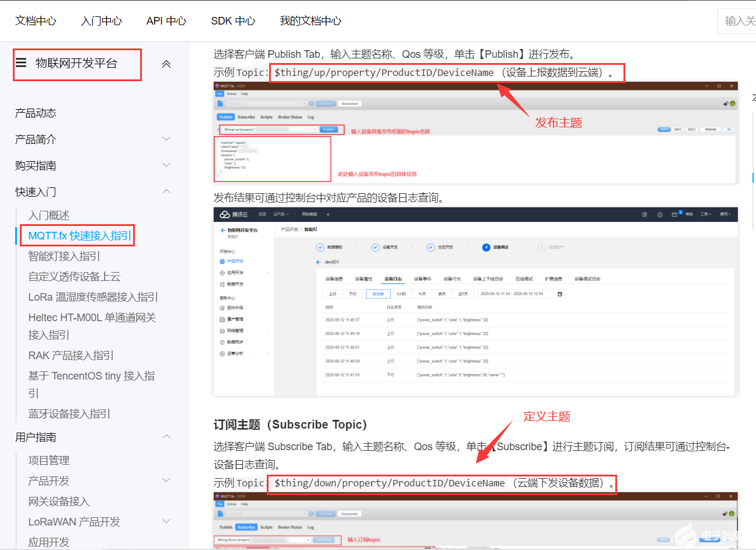Expand the LoRaWAN 产品开发 chevron

point(166,521)
